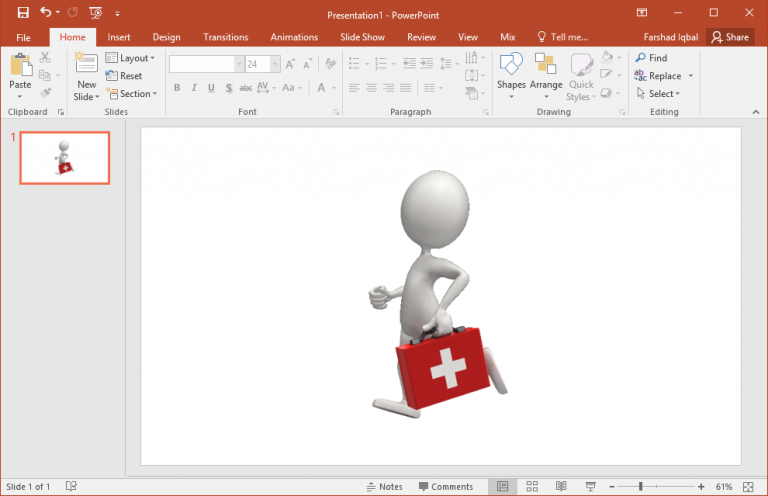
Task: Open the Layout dropdown
Action: 130,58
